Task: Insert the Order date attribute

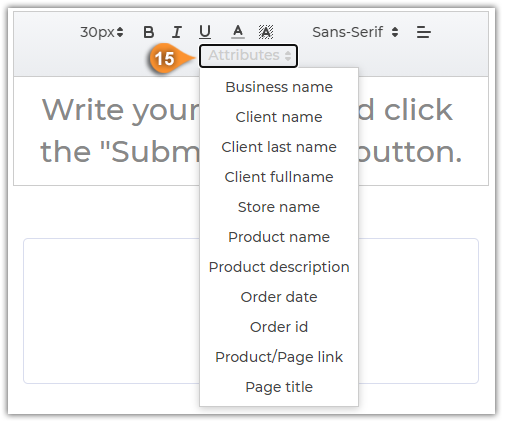Action: tap(279, 297)
